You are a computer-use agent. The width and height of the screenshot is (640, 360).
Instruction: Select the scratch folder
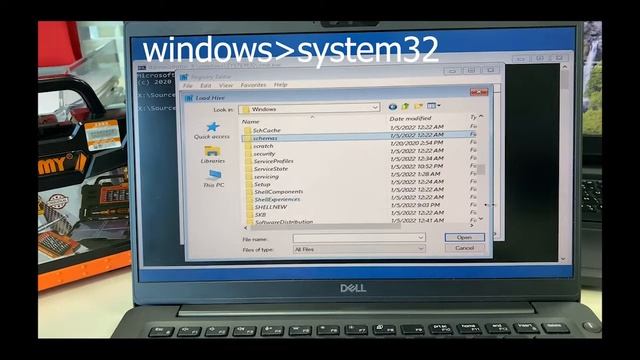pyautogui.click(x=263, y=146)
